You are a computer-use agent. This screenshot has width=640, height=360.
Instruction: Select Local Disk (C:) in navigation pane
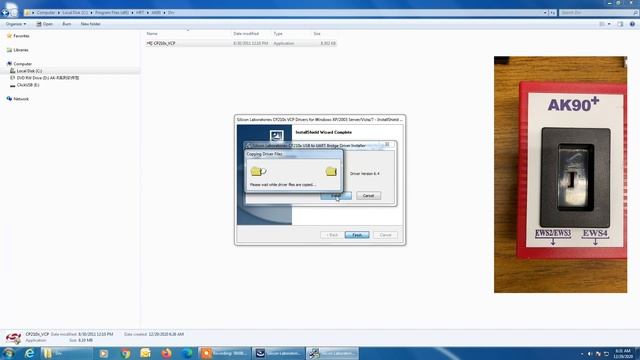coord(29,71)
